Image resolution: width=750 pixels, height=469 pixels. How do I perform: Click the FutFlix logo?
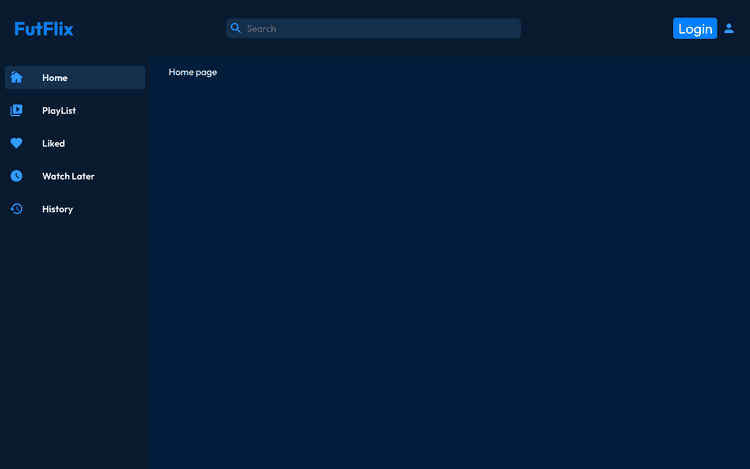[x=44, y=29]
